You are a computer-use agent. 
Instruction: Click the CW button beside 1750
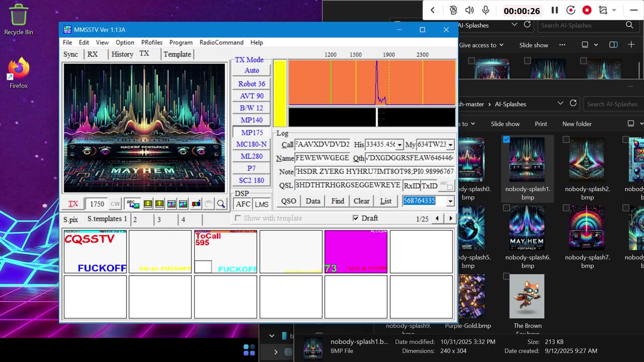coord(115,204)
